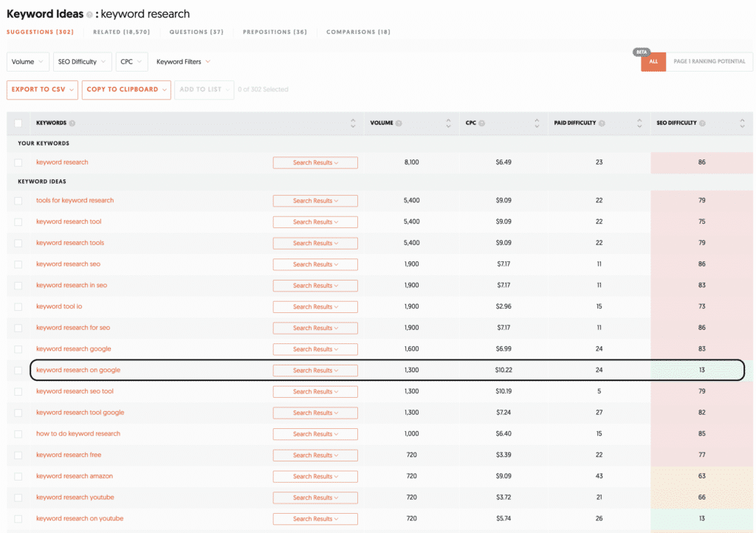756x533 pixels.
Task: Click the SEO Difficulty info icon
Action: (x=702, y=123)
